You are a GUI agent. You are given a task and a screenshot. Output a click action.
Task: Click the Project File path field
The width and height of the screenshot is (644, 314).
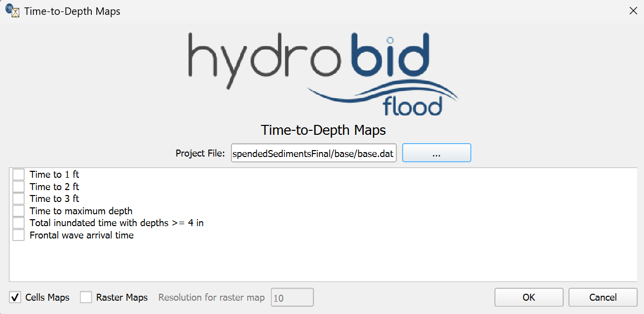coord(314,153)
